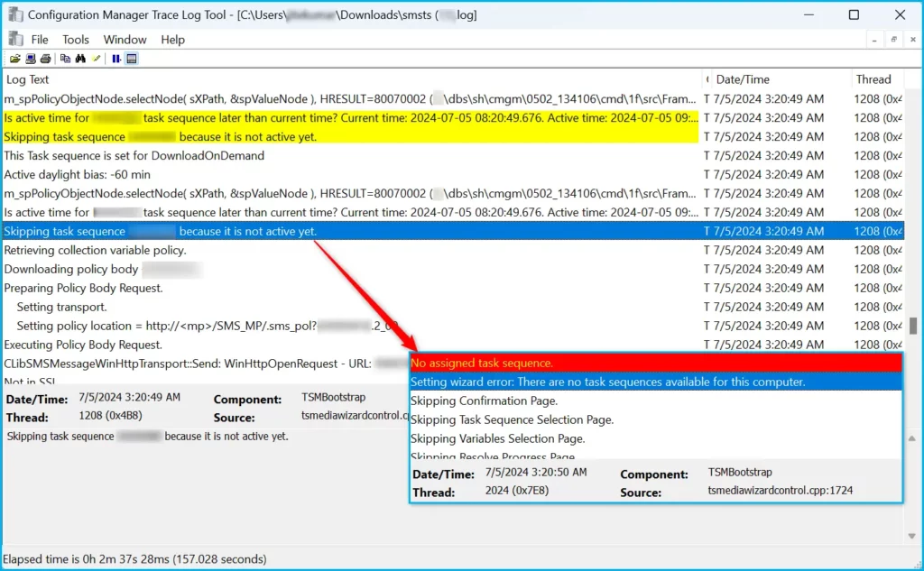
Task: Click 'Skipping Variables Selection Page.' row
Action: (656, 438)
